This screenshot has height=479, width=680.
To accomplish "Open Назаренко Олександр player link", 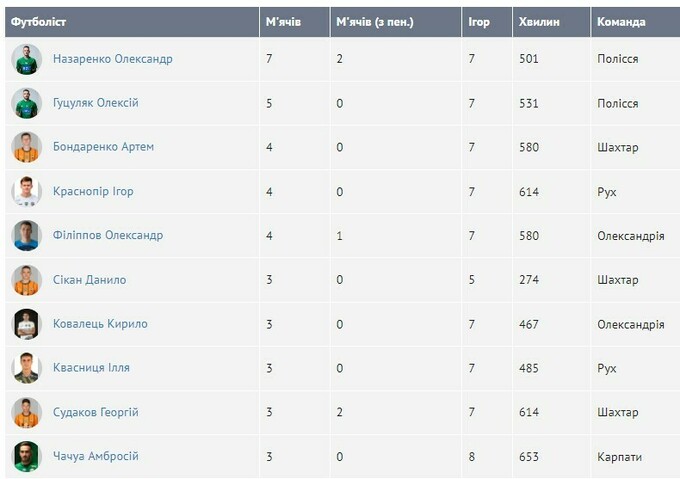I will tap(112, 59).
